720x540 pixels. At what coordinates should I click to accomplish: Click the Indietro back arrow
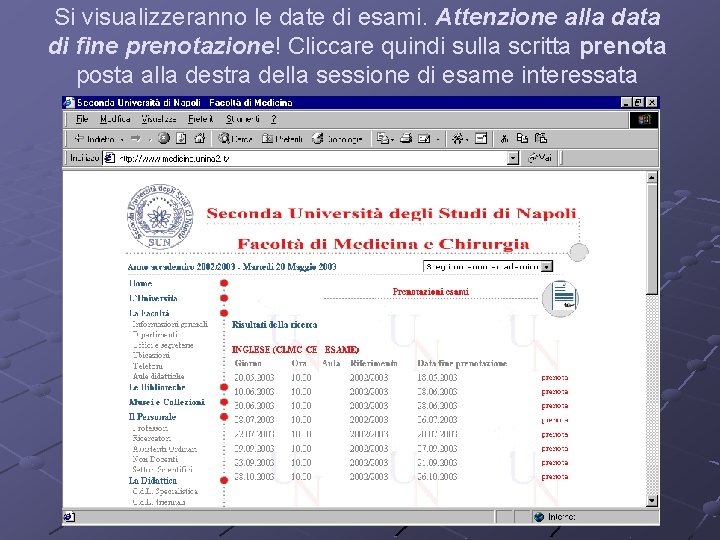tap(79, 138)
